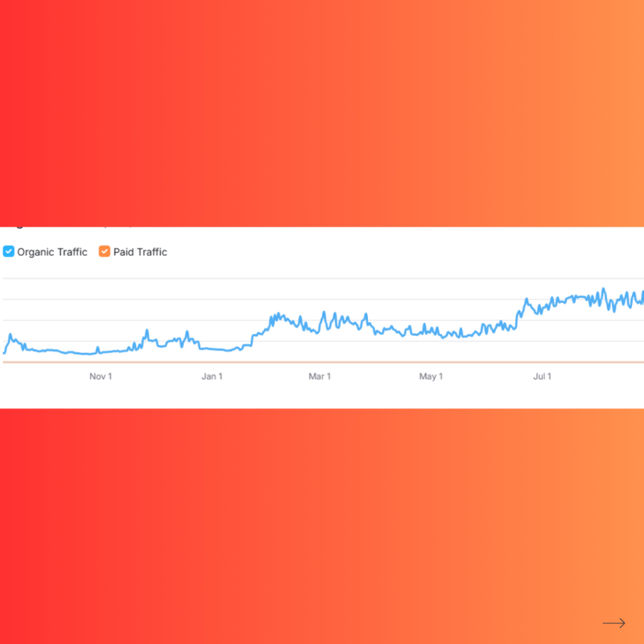Uncheck the Organic Traffic checkbox
This screenshot has height=644, width=644.
tap(9, 252)
